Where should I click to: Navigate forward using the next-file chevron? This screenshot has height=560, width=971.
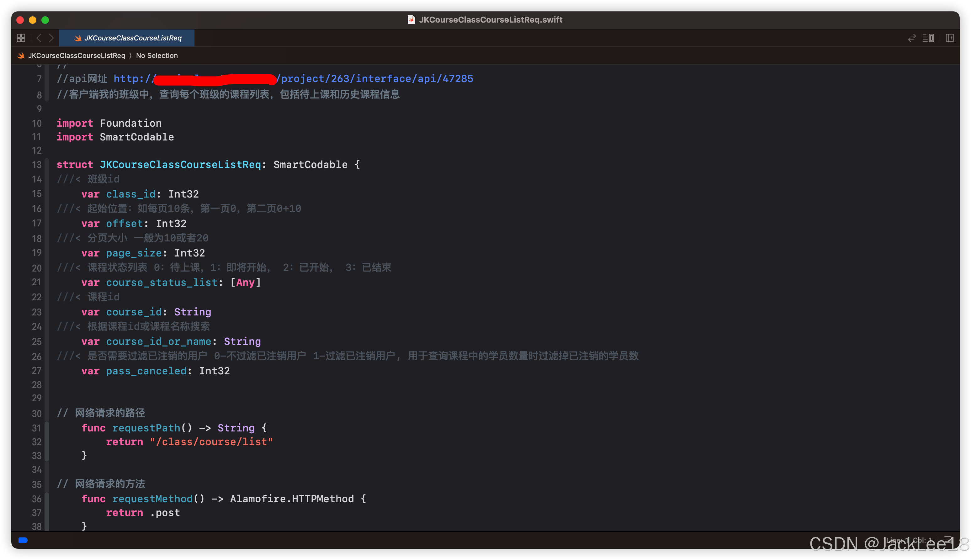point(51,38)
